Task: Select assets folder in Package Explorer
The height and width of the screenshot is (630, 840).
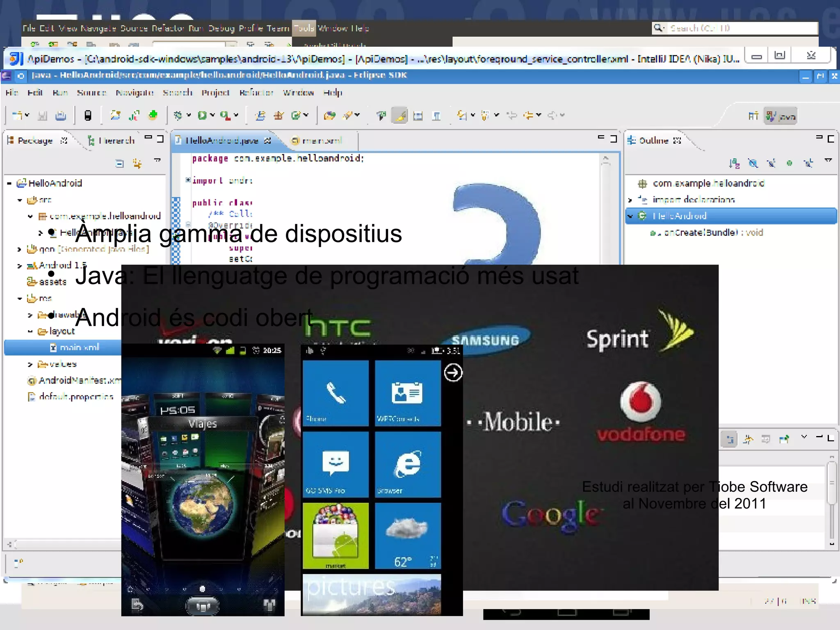Action: click(47, 282)
